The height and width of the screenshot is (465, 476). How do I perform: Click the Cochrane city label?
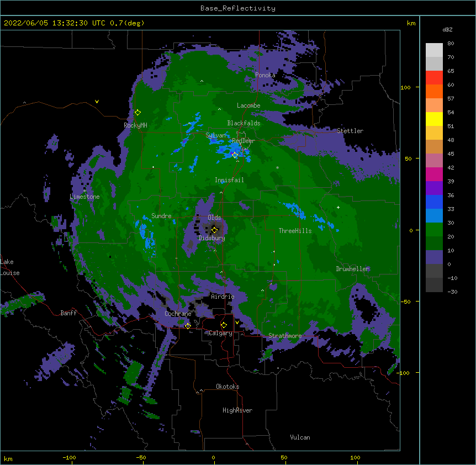point(178,314)
